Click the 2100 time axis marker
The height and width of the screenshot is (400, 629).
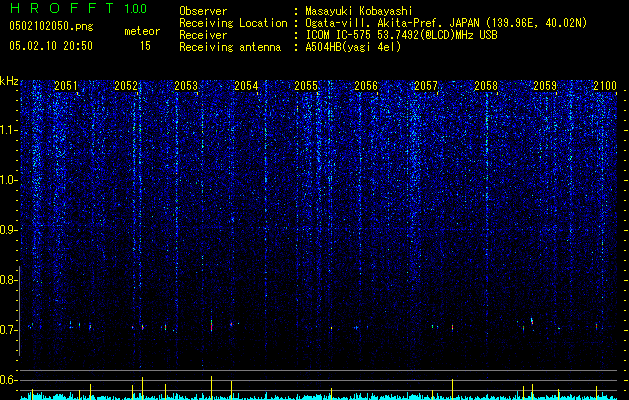point(605,86)
